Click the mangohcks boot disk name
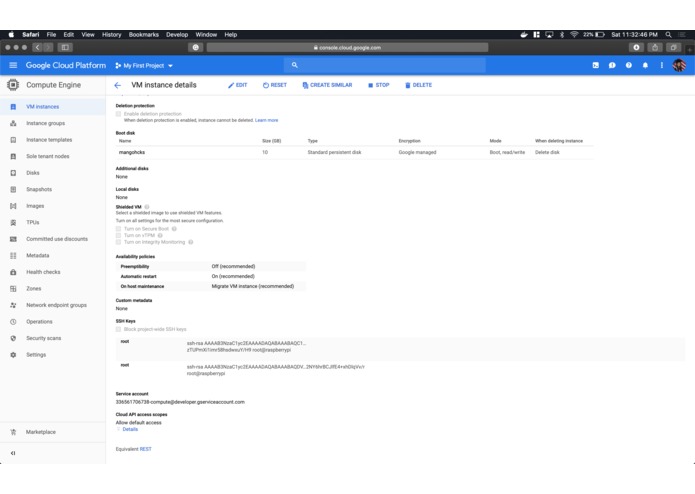This screenshot has width=695, height=494. pos(132,152)
